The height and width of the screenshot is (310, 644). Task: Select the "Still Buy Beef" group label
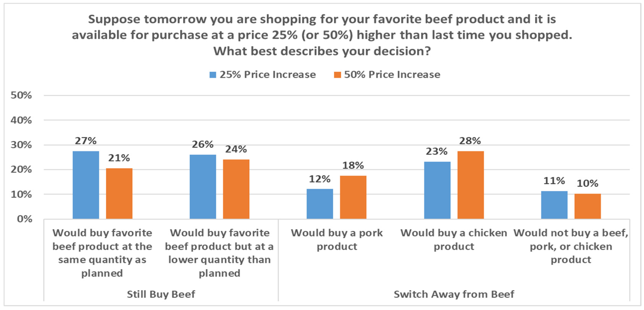point(161,294)
